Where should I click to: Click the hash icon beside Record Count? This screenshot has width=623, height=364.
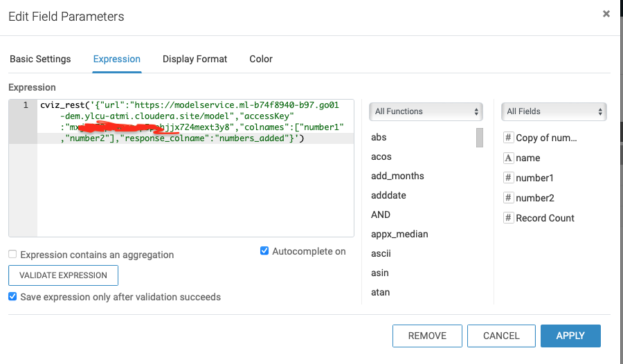(x=508, y=218)
